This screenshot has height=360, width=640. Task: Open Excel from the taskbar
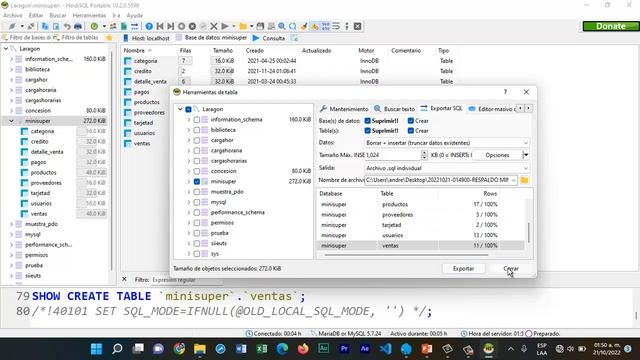coord(262,349)
